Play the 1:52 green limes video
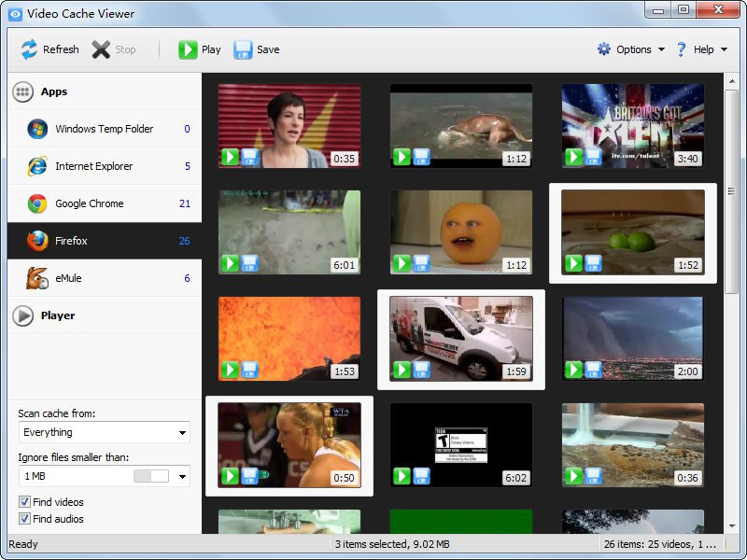Viewport: 747px width, 560px height. click(574, 263)
